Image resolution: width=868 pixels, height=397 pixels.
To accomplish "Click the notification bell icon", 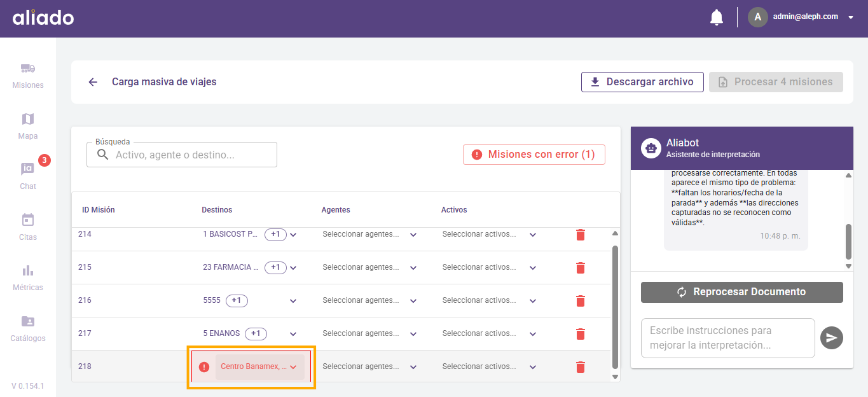I will pos(716,17).
